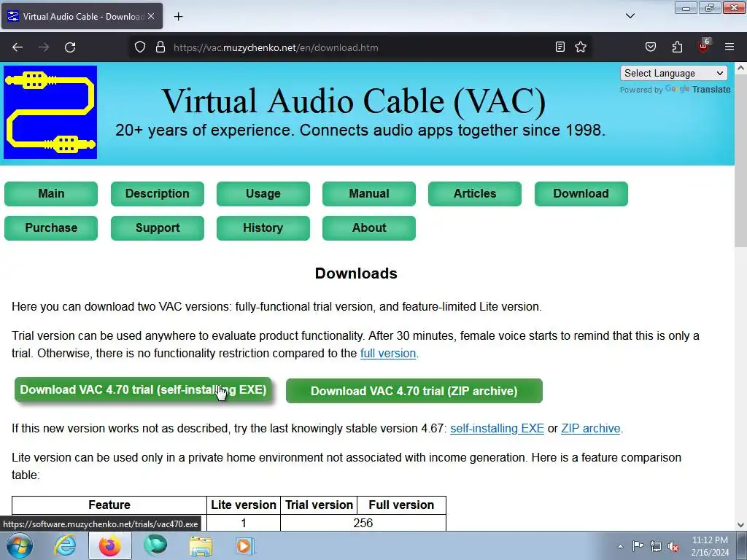
Task: Reload the current page
Action: 70,47
